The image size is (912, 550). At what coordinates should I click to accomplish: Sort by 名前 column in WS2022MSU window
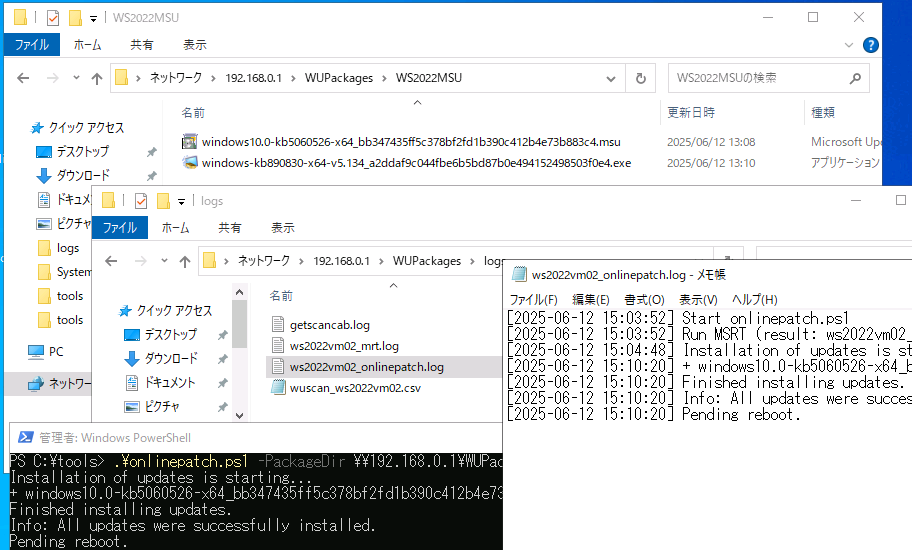[x=193, y=113]
